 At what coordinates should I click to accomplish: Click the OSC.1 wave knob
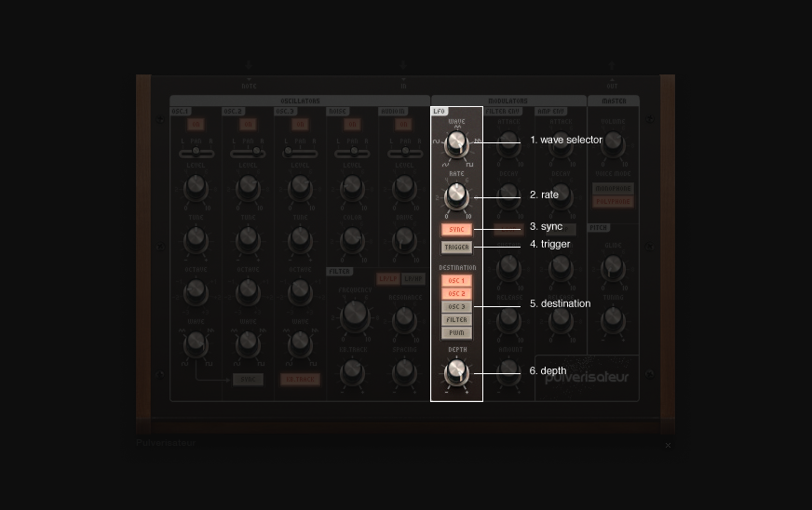click(x=196, y=342)
